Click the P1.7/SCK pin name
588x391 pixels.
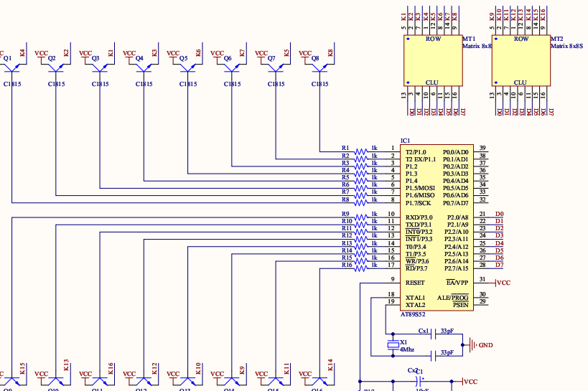(418, 203)
